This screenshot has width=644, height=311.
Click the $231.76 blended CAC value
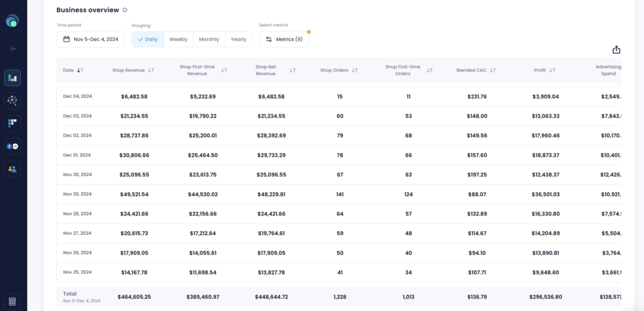click(477, 96)
